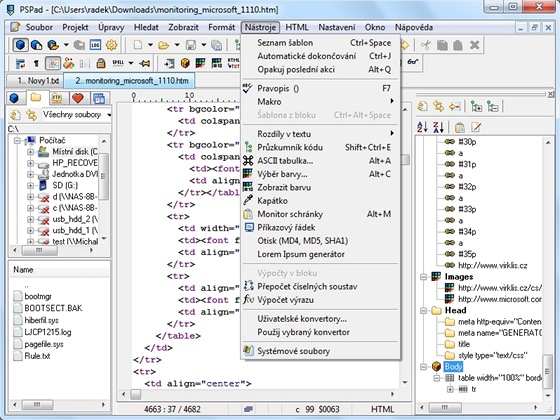
Task: Collapse the Head node in code explorer
Action: [x=424, y=310]
